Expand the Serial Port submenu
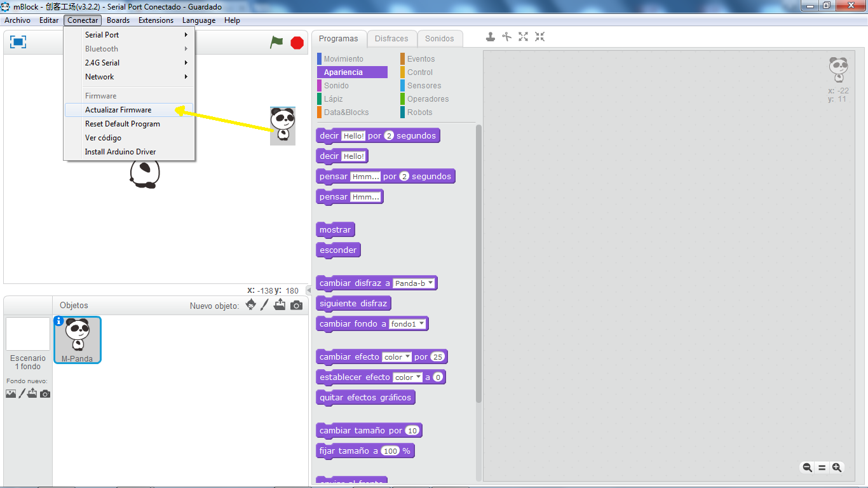 [129, 35]
